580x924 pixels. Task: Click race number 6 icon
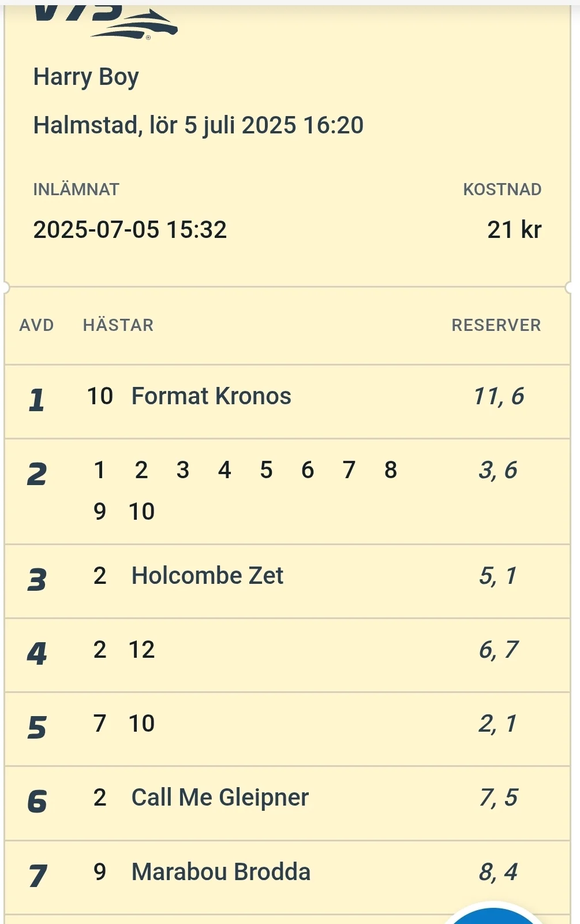point(37,801)
